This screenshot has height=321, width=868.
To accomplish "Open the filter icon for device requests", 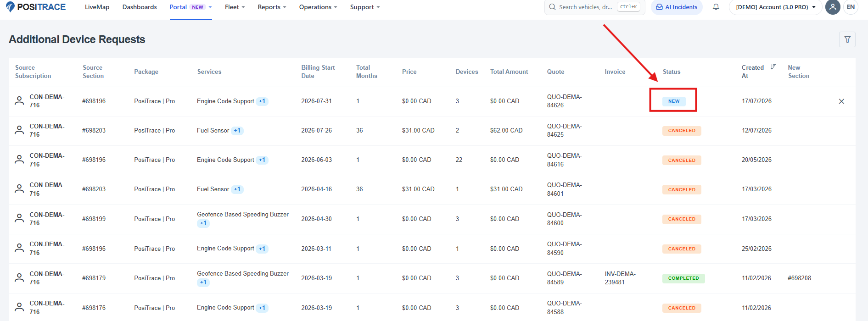I will click(x=847, y=39).
